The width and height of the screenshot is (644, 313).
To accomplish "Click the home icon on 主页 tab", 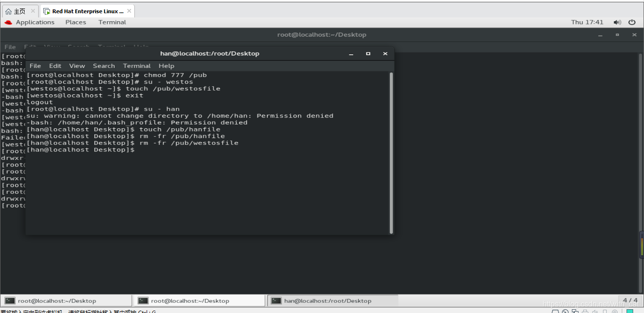I will [x=8, y=11].
